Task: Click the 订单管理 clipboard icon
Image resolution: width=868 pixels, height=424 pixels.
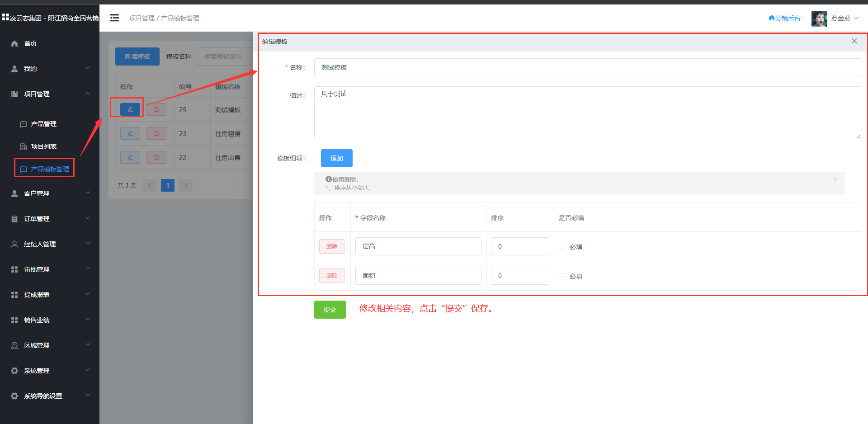Action: (14, 219)
